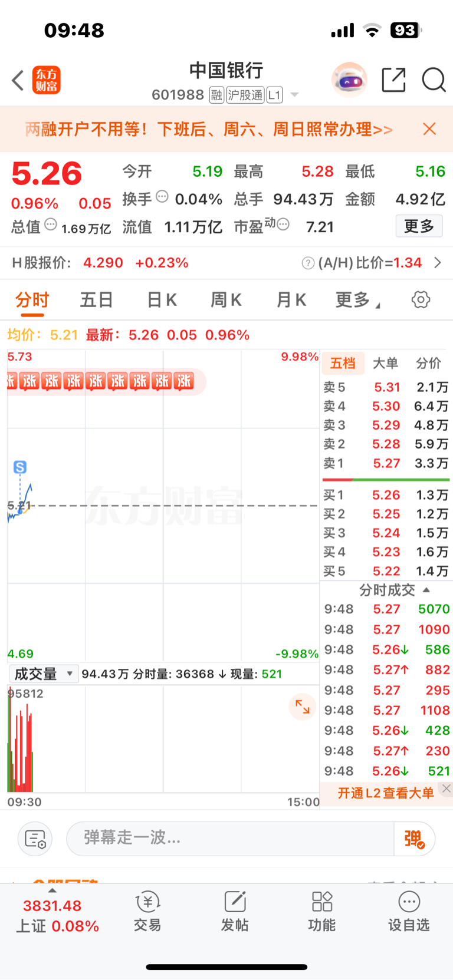Open 功能 functions icon

point(322,911)
